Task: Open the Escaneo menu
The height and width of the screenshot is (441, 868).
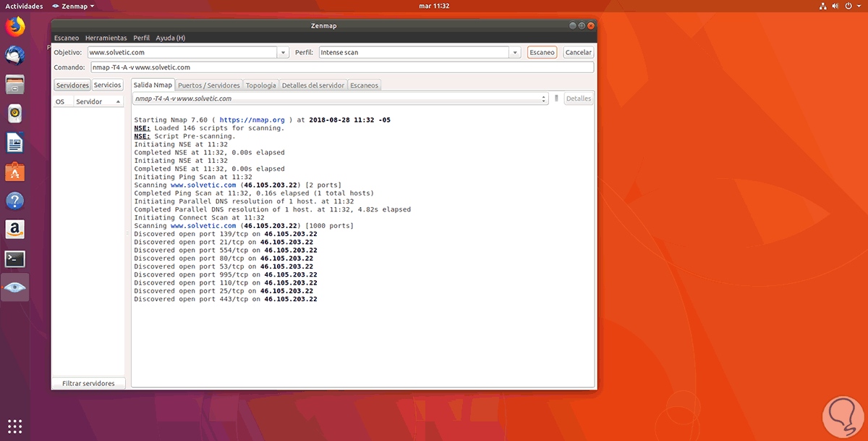Action: click(x=67, y=38)
